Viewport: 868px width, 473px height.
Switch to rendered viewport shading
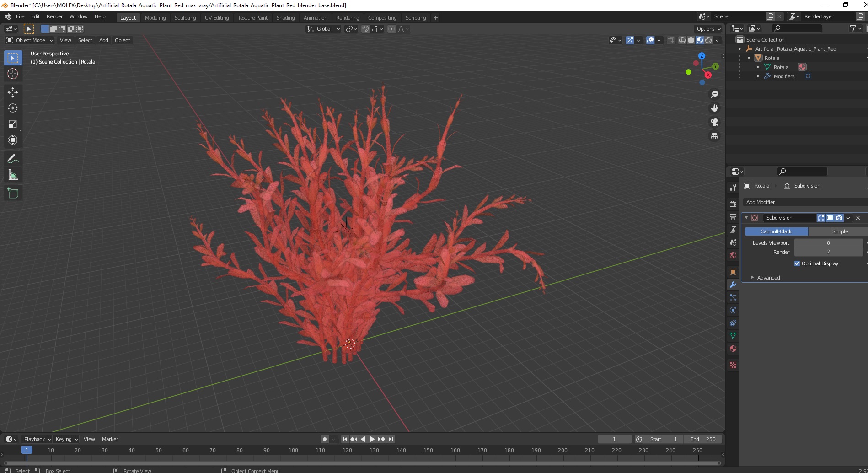click(x=708, y=40)
